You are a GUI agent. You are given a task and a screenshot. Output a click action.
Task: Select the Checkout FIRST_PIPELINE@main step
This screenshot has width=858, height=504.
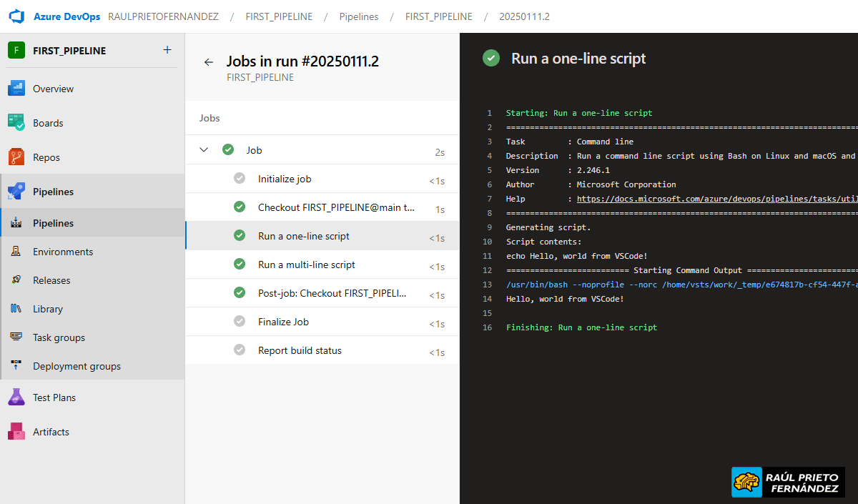(336, 207)
